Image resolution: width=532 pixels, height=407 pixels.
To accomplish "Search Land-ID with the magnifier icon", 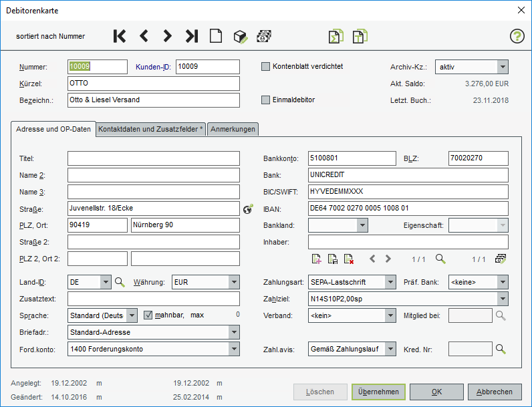I will tap(120, 282).
